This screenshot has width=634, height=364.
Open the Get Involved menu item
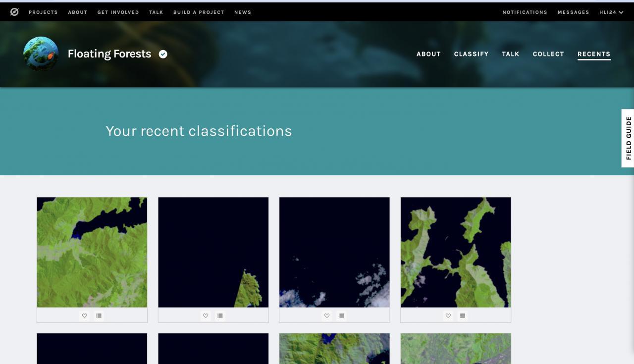[118, 12]
